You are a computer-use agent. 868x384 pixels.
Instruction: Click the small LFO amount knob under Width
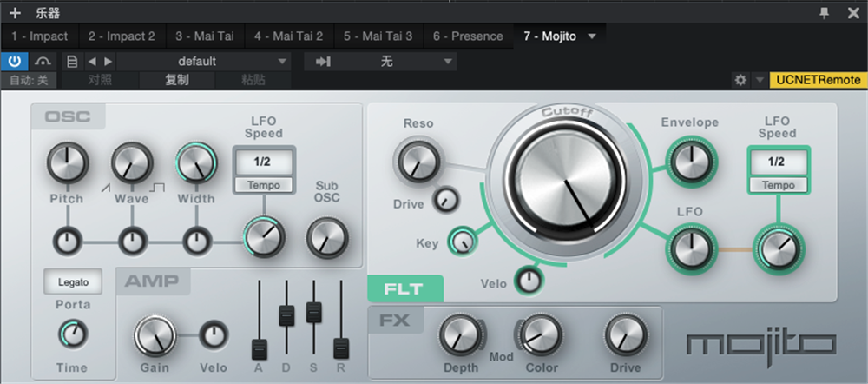[x=197, y=242]
